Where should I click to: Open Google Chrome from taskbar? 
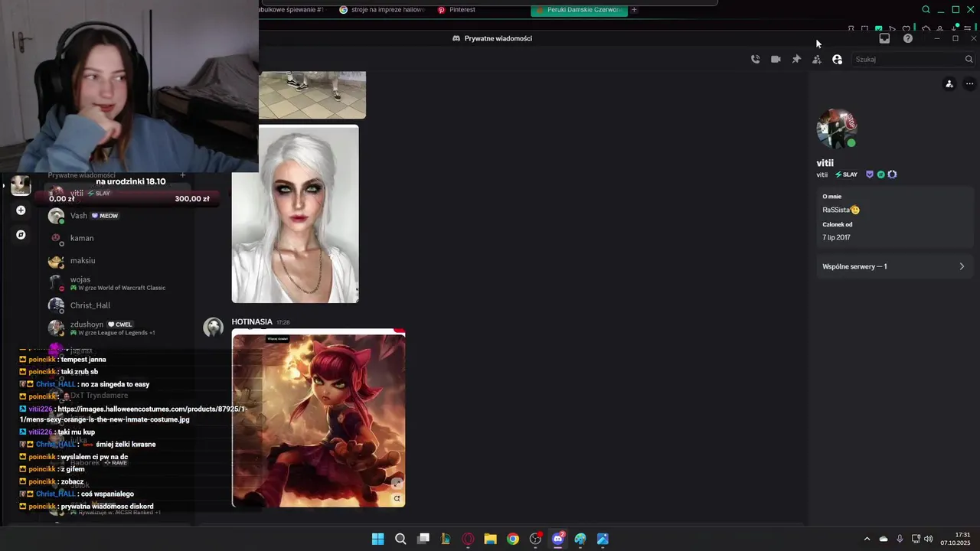[x=513, y=539]
